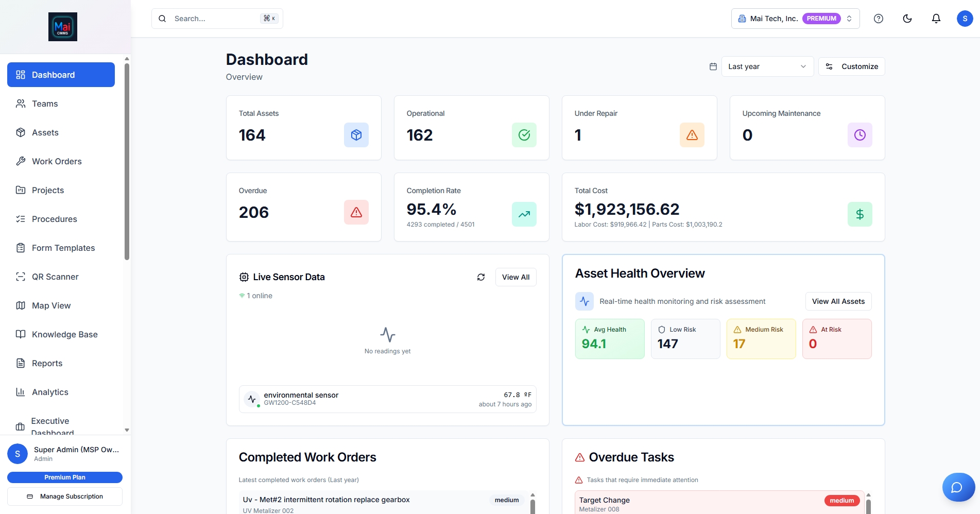This screenshot has width=980, height=514.
Task: Open the search bar with keyboard shortcut badge
Action: point(217,18)
